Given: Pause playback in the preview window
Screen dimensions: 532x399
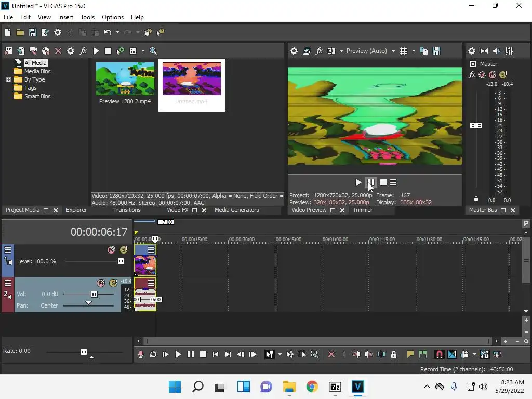Looking at the screenshot, I should [x=370, y=182].
